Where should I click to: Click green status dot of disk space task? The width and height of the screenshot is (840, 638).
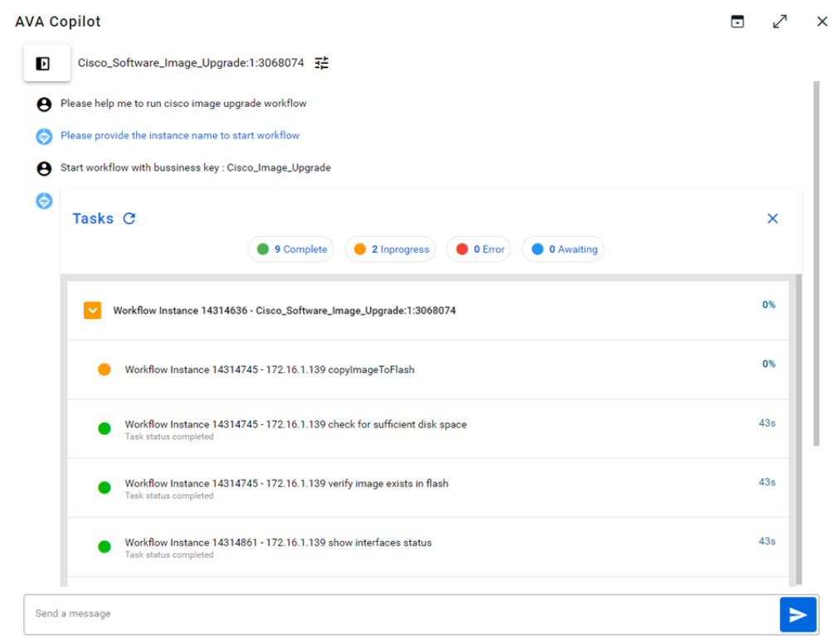point(104,428)
